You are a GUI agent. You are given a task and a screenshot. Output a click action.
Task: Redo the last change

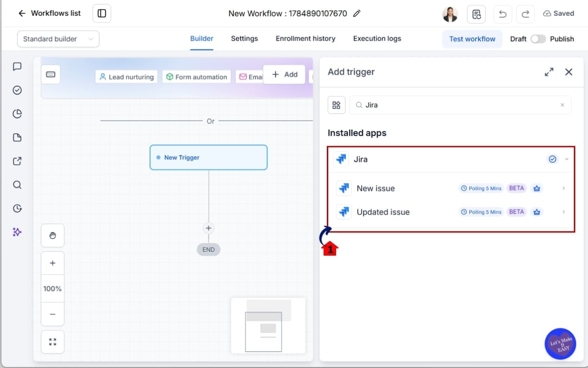(x=525, y=14)
